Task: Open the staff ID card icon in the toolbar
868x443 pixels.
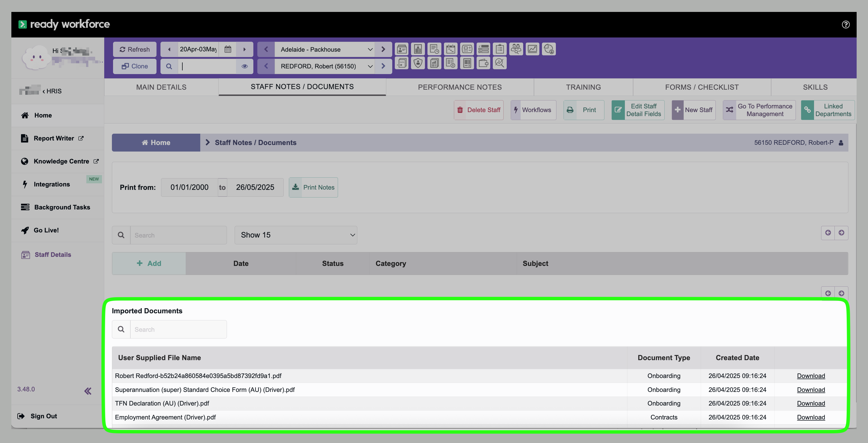Action: [x=402, y=49]
